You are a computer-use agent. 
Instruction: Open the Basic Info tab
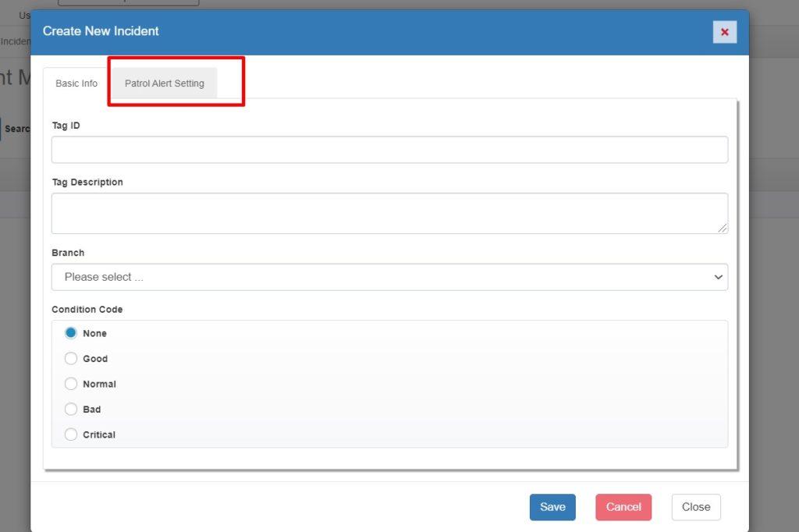(76, 83)
